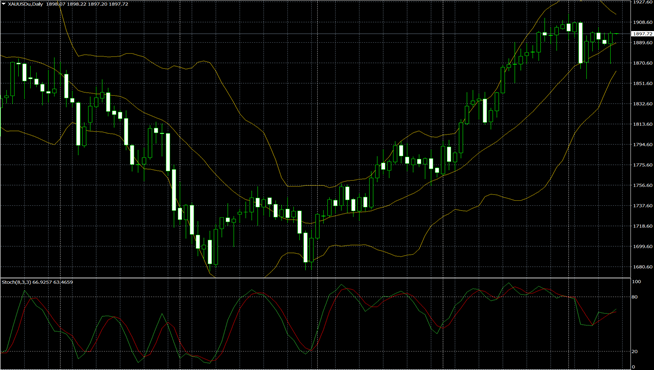Click the stochastic 100 scale label

[636, 282]
